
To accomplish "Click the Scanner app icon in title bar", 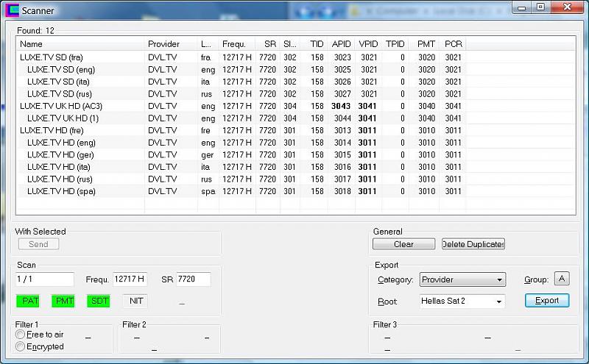I will 12,10.
